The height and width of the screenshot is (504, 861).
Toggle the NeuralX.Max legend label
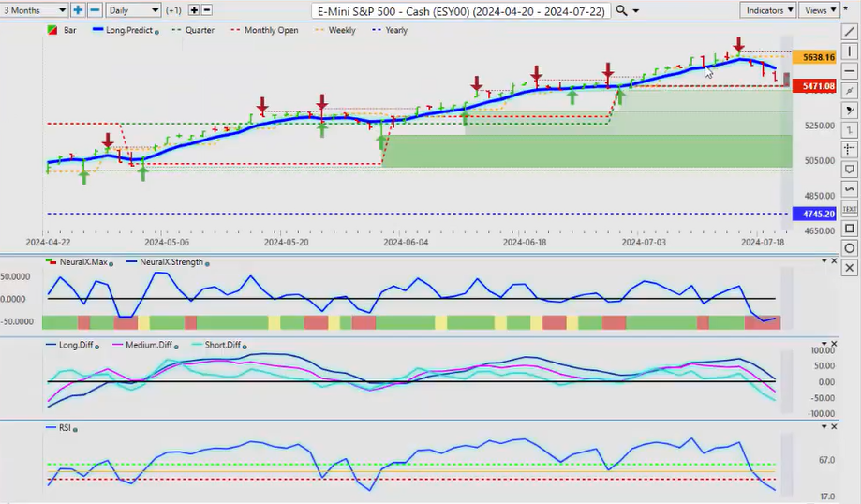(83, 262)
